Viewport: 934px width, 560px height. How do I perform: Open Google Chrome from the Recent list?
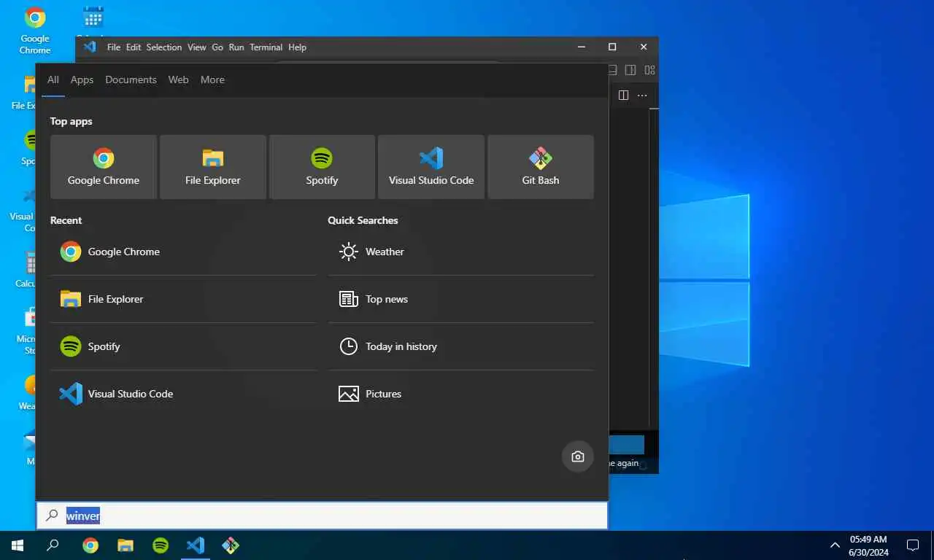click(183, 252)
